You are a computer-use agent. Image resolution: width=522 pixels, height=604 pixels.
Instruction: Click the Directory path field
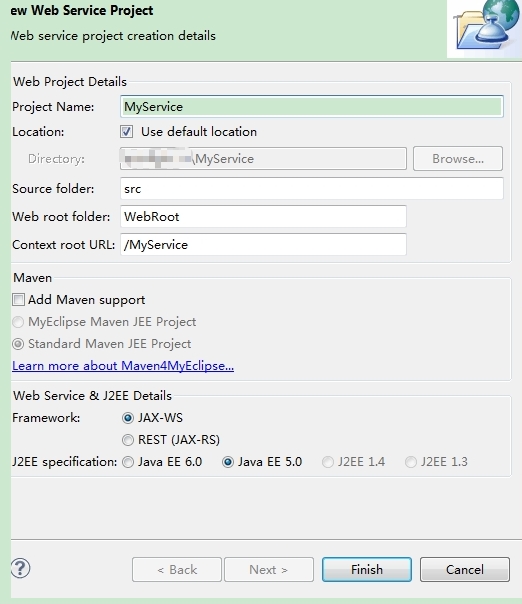coord(263,158)
